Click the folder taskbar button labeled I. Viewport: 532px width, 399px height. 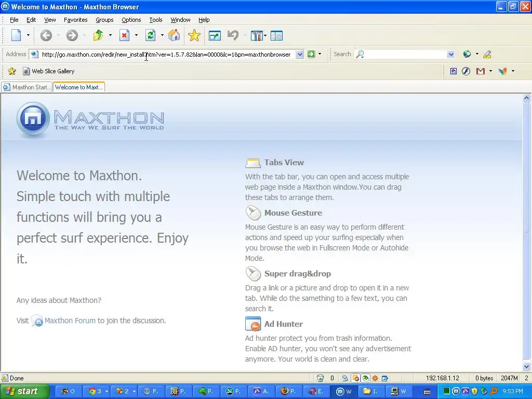[x=371, y=391]
